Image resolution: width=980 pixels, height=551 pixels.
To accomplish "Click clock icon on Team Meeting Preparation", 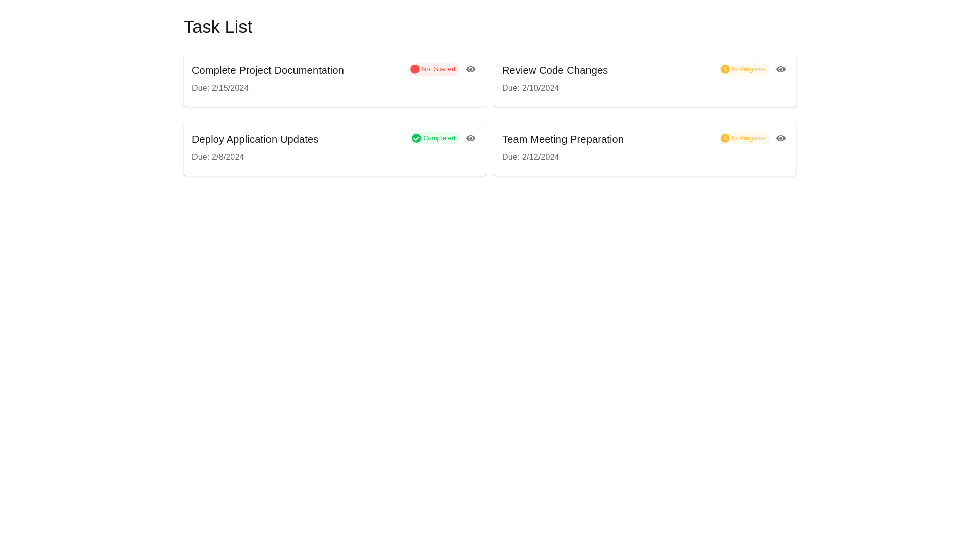I will click(x=725, y=138).
